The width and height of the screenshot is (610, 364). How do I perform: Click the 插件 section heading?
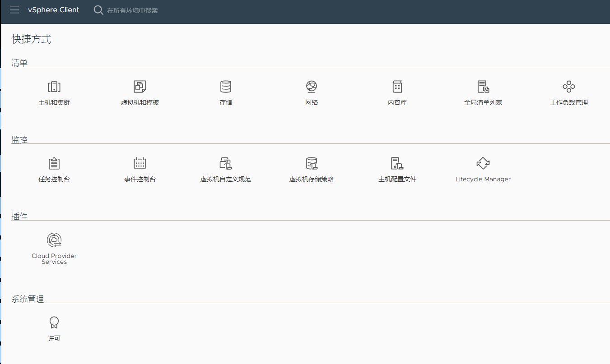[x=19, y=217]
